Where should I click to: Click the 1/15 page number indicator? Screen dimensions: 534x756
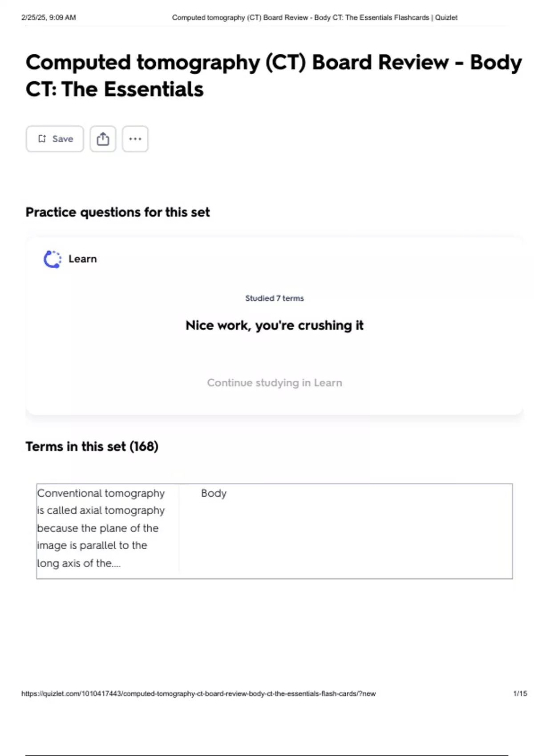click(x=520, y=693)
